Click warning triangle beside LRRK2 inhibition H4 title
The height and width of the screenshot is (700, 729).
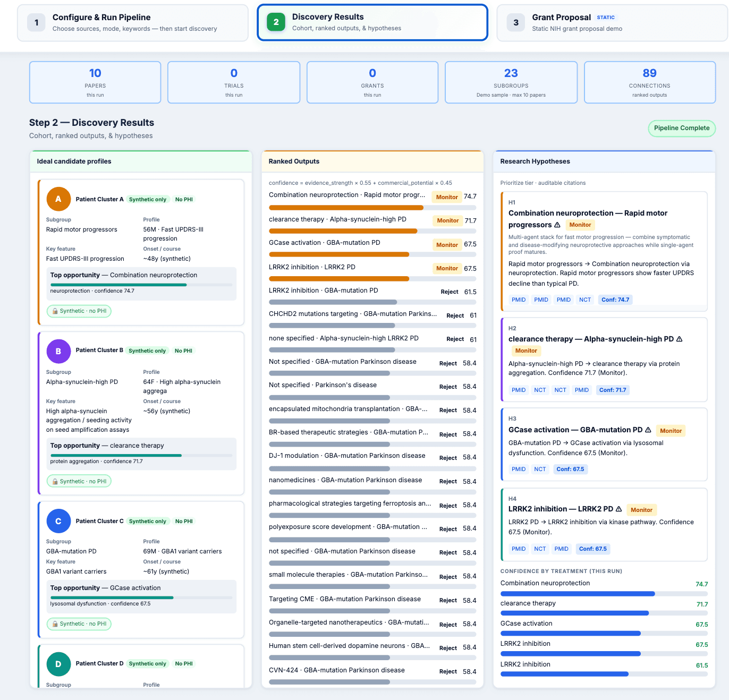(618, 509)
